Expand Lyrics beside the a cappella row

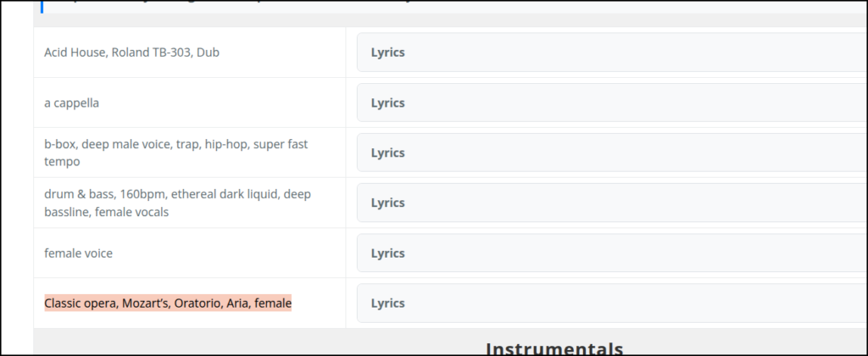tap(388, 103)
